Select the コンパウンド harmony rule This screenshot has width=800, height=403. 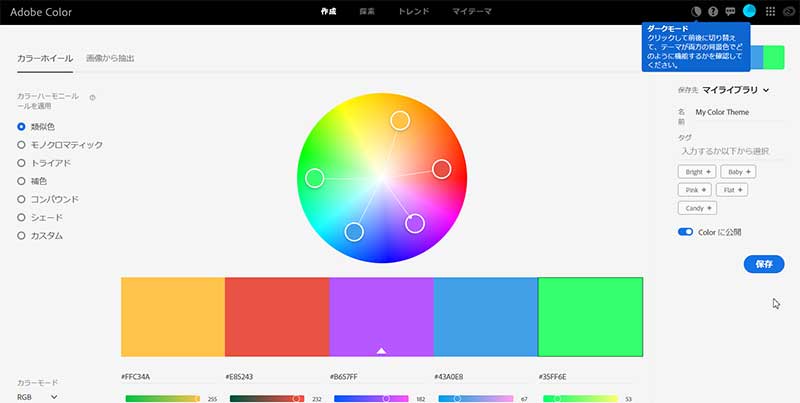click(48, 199)
